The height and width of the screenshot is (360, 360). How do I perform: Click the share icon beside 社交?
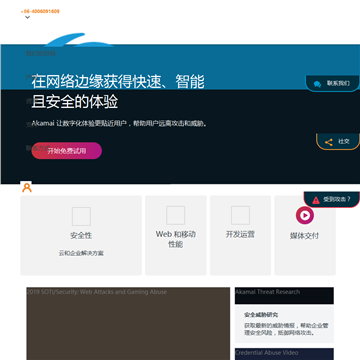(329, 142)
